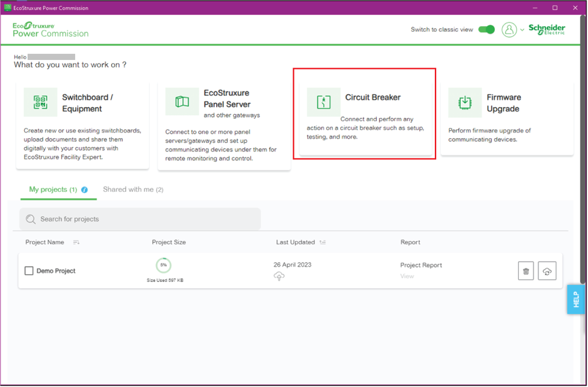
Task: Click the search magnifier icon
Action: coord(31,219)
